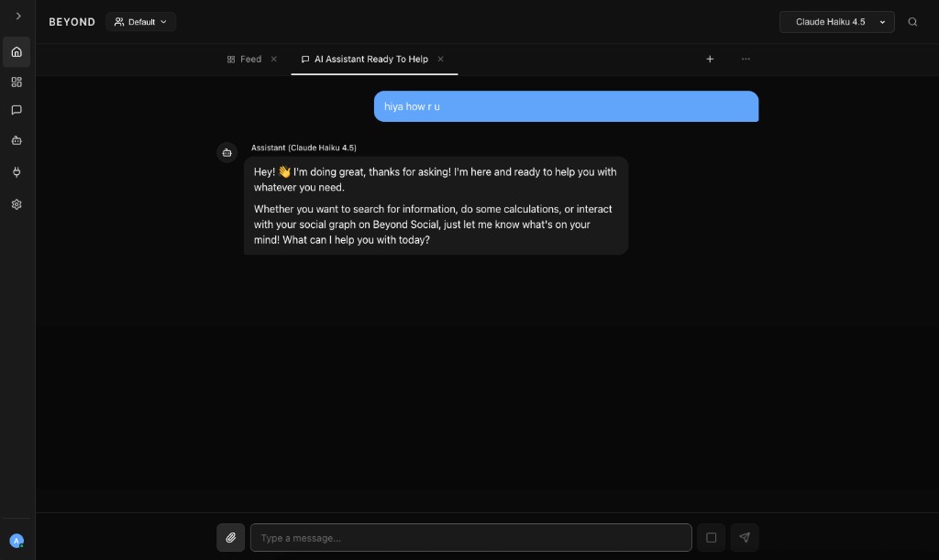The image size is (939, 560).
Task: Click inside the Type a message field
Action: coord(470,537)
